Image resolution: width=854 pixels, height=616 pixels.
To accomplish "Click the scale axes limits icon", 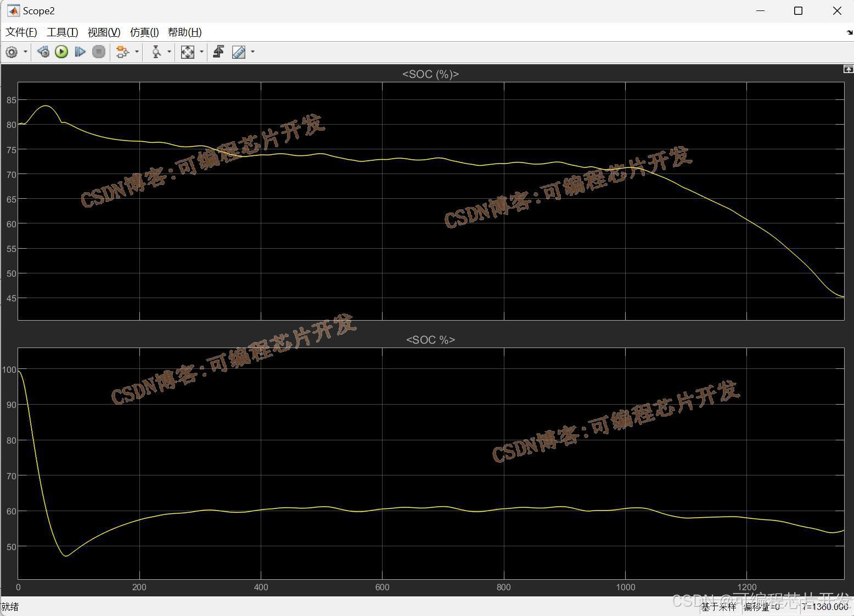I will point(188,52).
